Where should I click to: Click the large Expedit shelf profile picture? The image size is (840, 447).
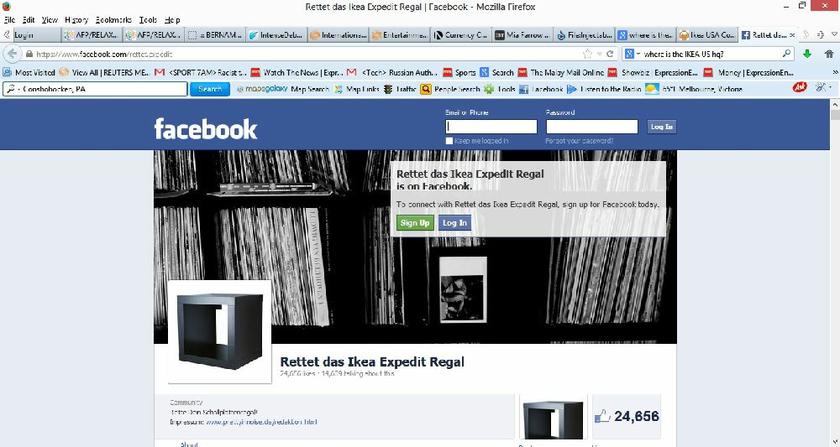tap(220, 332)
